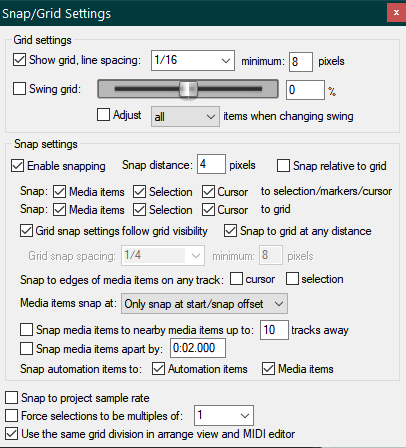Check Snap media items to nearby media items
Image resolution: width=406 pixels, height=448 pixels.
click(26, 330)
